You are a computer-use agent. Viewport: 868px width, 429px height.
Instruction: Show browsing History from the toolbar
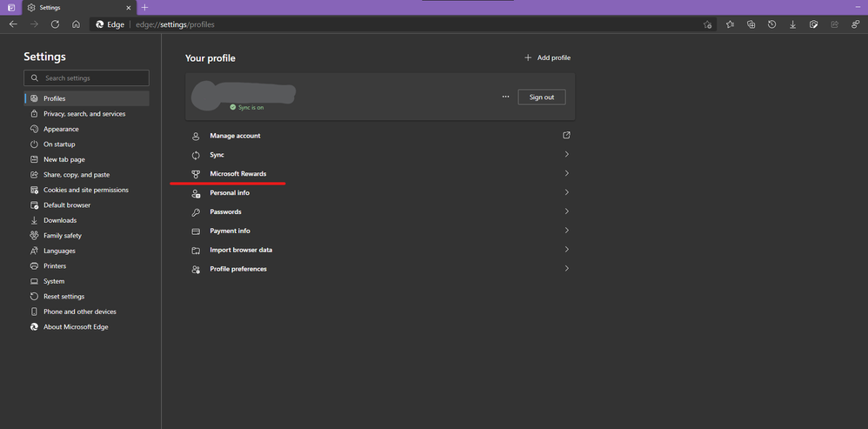771,24
